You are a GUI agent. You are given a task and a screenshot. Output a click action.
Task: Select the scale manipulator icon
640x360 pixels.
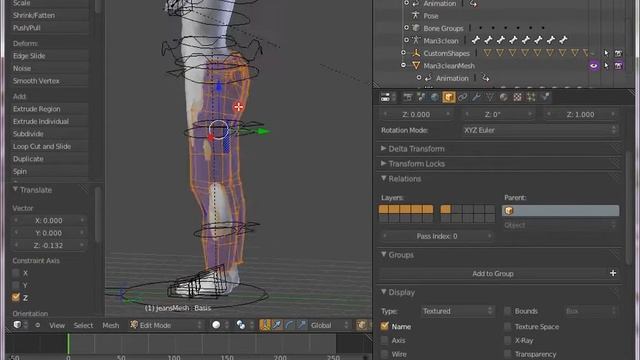302,325
